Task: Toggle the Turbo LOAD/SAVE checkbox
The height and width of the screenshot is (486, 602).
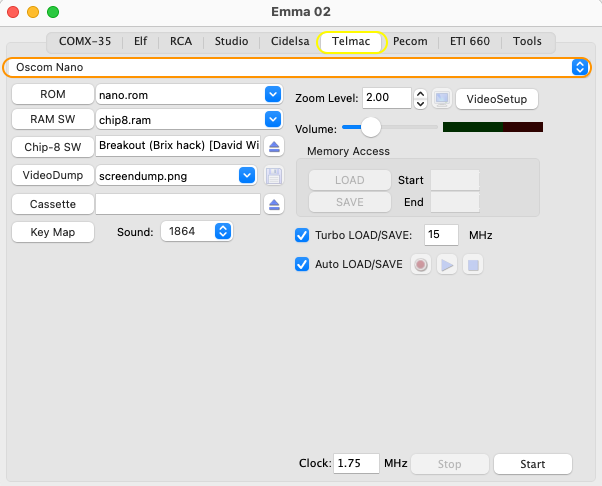Action: point(302,235)
